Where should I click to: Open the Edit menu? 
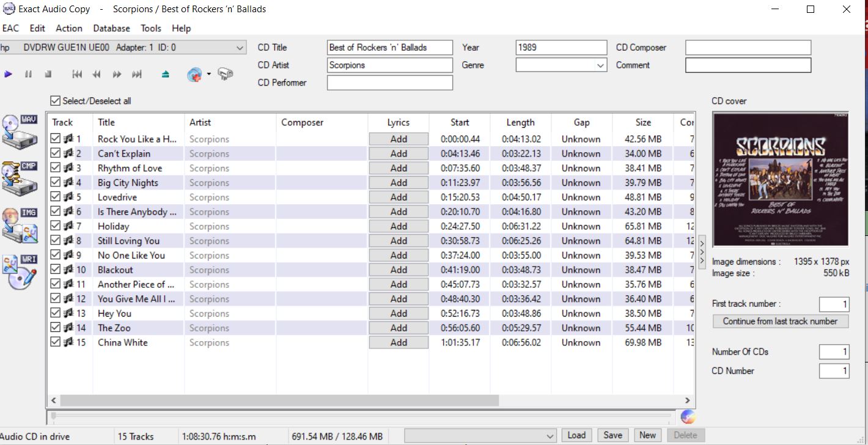pyautogui.click(x=37, y=28)
